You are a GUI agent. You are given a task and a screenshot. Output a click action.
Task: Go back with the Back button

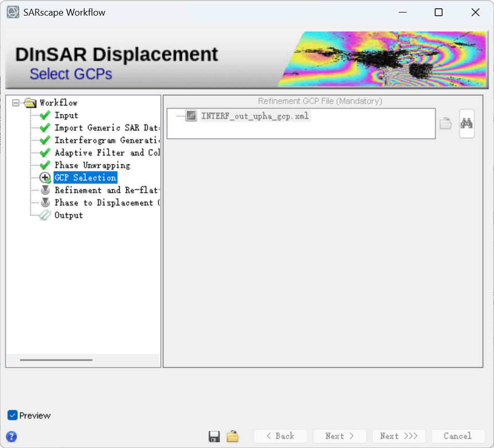[280, 436]
